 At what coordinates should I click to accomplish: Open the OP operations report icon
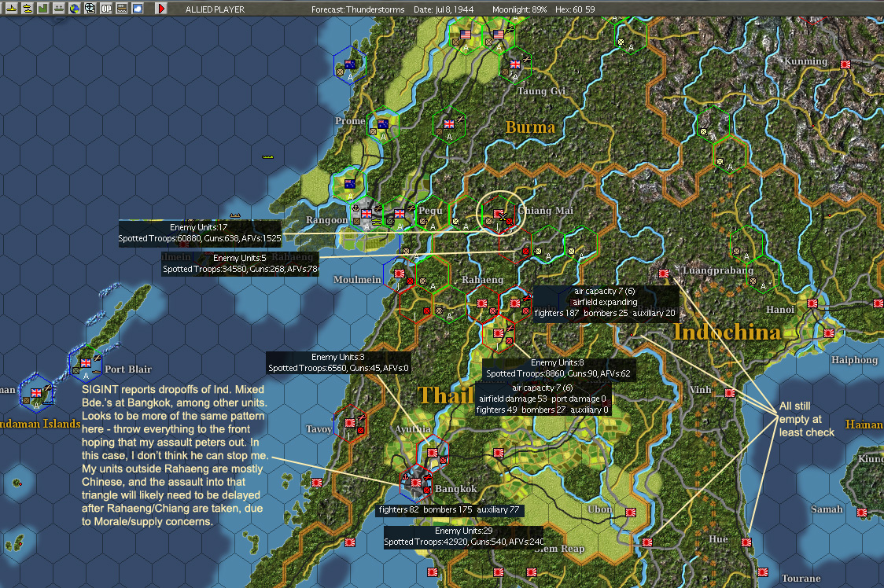[106, 9]
